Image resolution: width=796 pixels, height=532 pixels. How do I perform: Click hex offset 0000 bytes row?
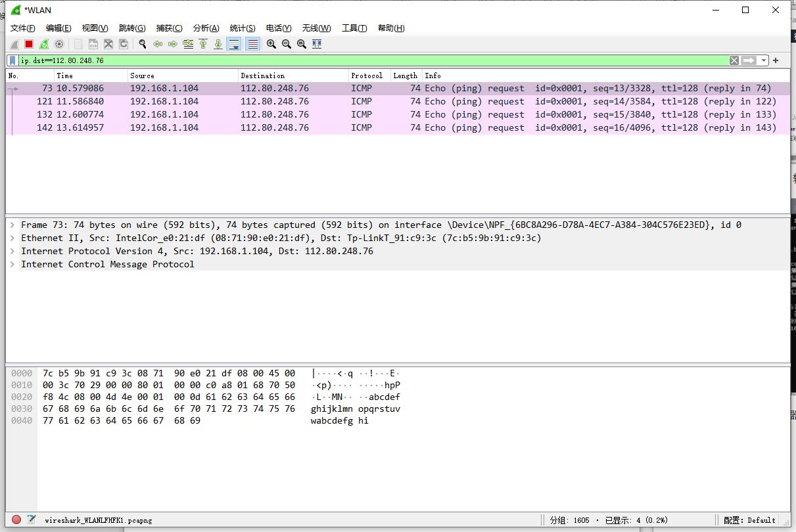point(169,373)
